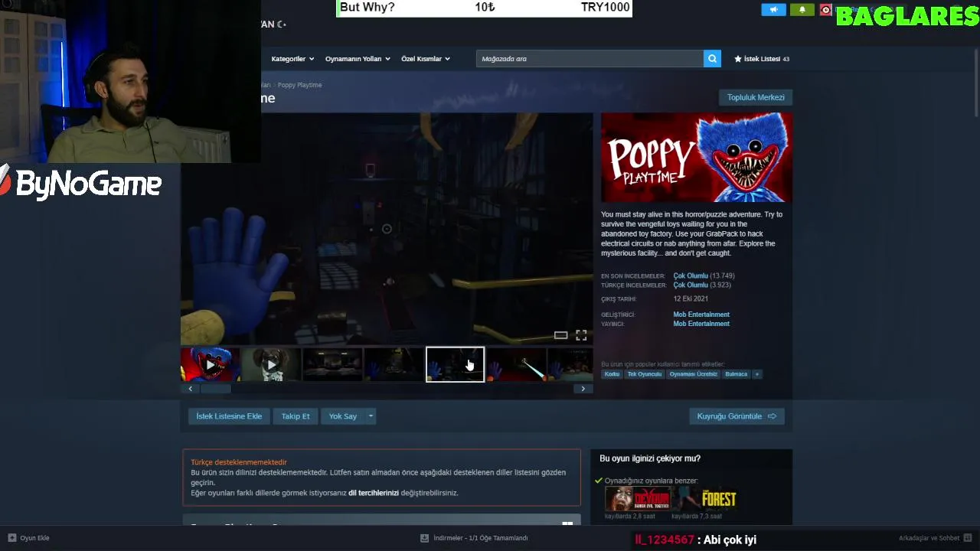Click recent reviews Çok Olumlu link
Viewport: 980px width, 551px height.
point(691,275)
